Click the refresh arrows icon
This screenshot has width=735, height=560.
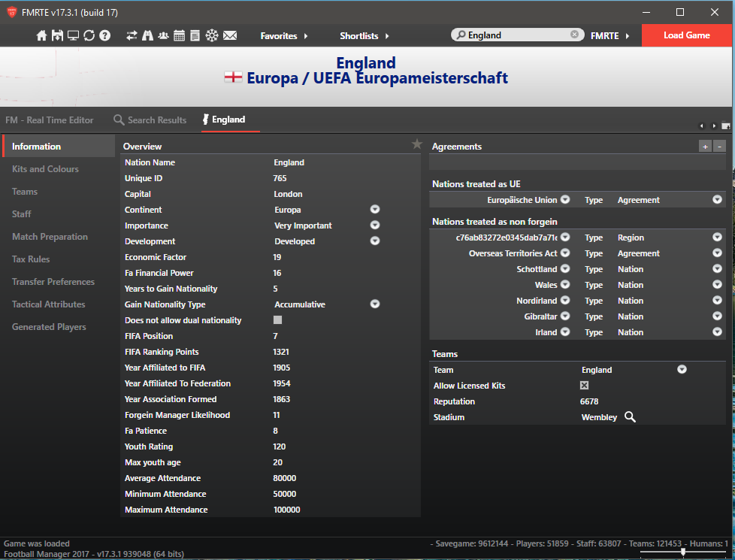coord(89,35)
